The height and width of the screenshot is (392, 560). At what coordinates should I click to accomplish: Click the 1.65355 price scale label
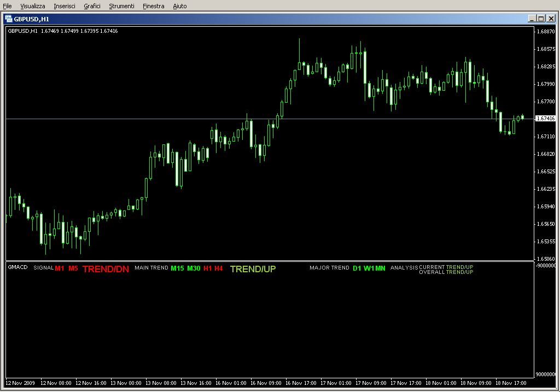point(546,241)
